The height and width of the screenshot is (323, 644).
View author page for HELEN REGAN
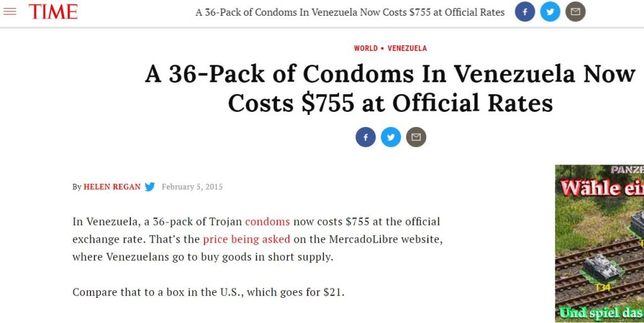click(x=112, y=187)
